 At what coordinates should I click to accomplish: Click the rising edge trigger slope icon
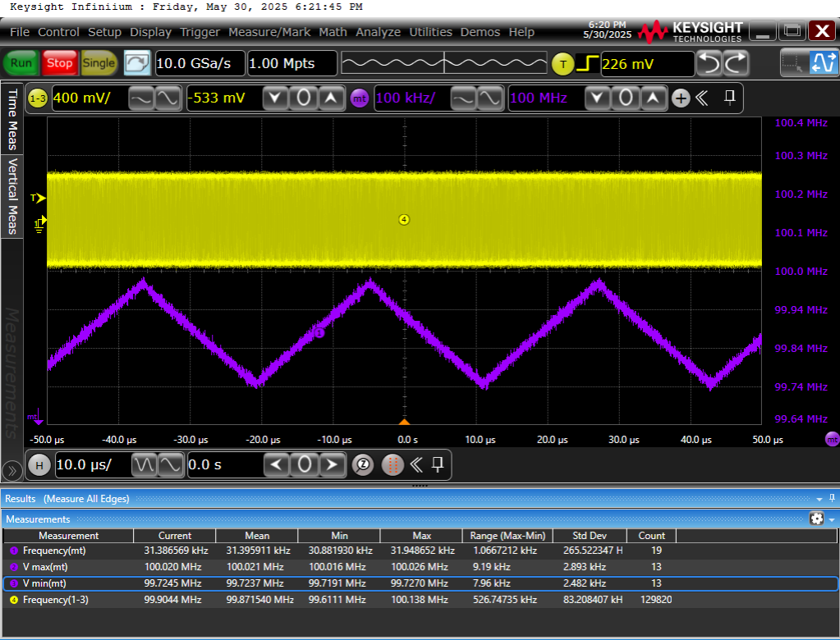point(588,64)
